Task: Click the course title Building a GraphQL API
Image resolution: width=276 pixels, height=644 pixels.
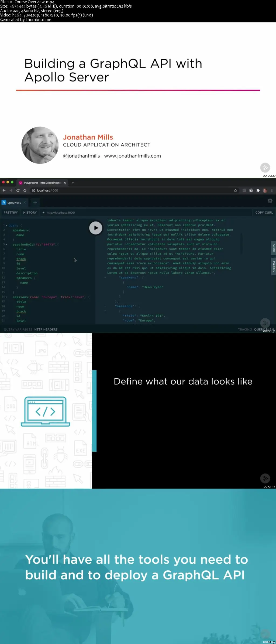Action: tap(113, 70)
